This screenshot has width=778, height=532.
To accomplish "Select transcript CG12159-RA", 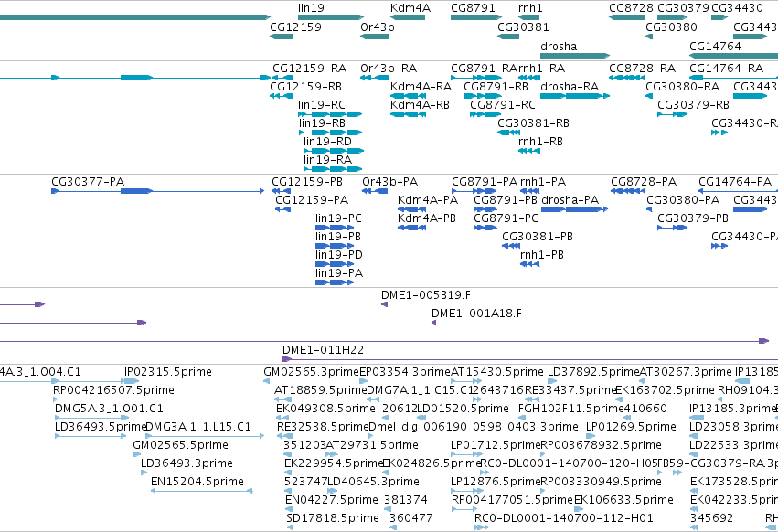I will tap(282, 78).
